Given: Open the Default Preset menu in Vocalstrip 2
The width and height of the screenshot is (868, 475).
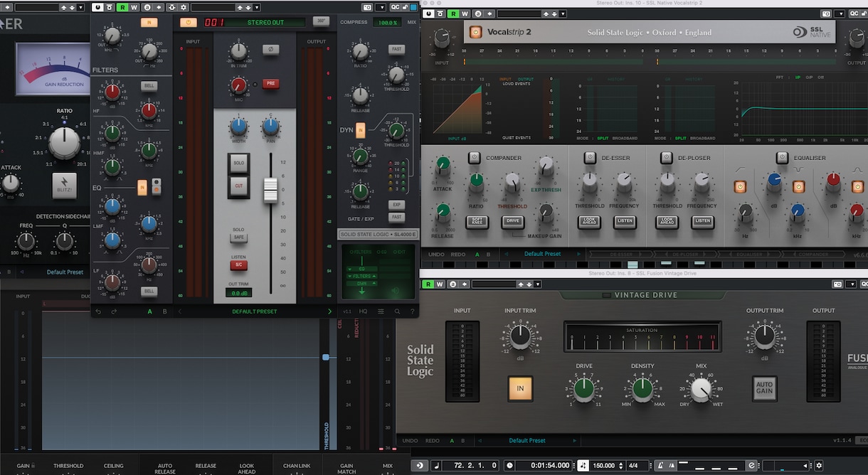Looking at the screenshot, I should 542,254.
